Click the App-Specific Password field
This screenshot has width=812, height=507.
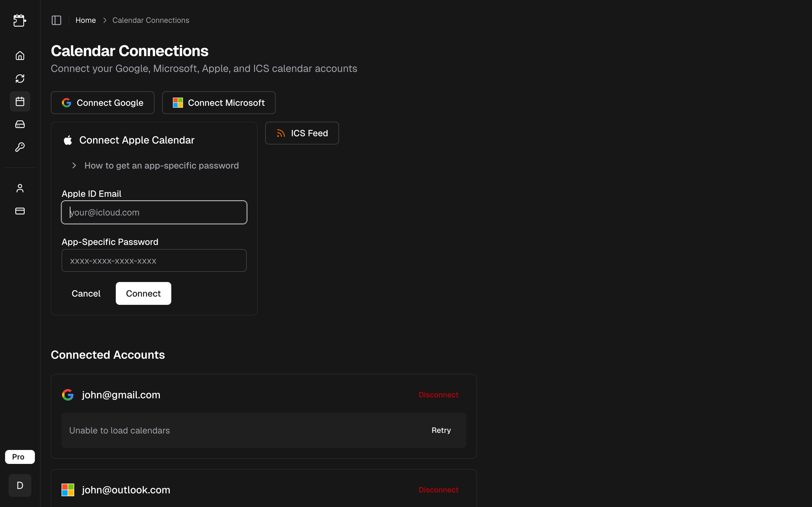point(154,260)
